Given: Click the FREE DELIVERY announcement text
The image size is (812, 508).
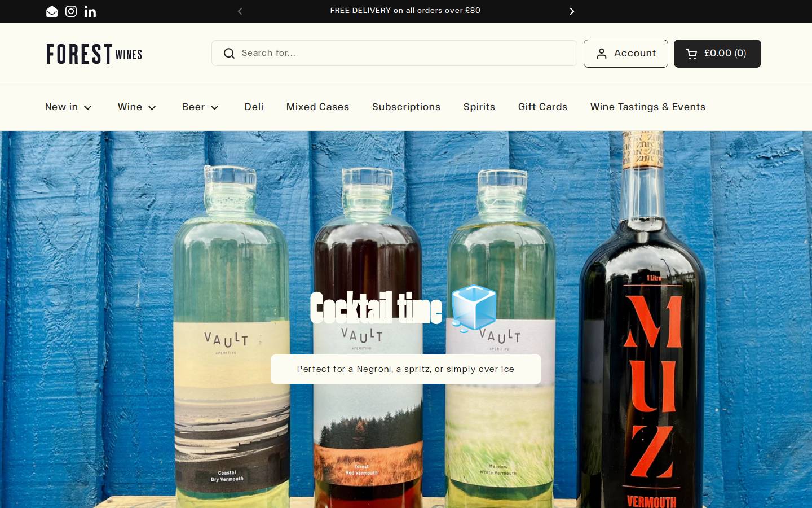Looking at the screenshot, I should pos(405,11).
